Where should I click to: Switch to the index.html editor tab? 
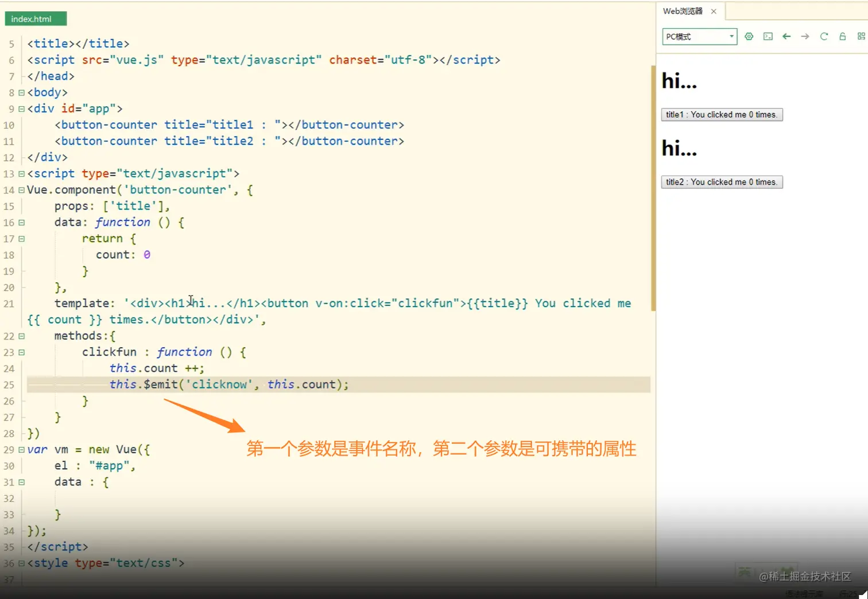[x=36, y=19]
